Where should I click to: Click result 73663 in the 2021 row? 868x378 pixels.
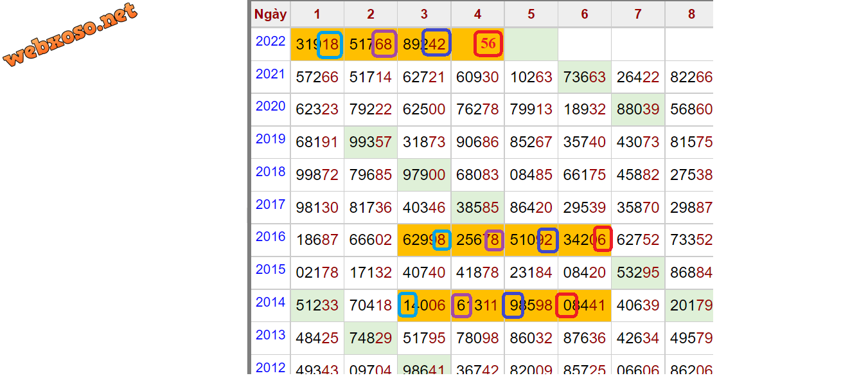pyautogui.click(x=584, y=77)
